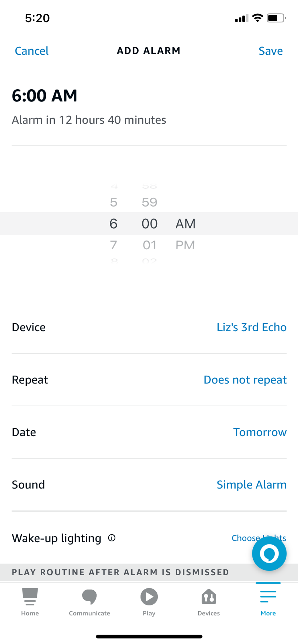This screenshot has height=644, width=298.
Task: Tap the Wake-up lighting info icon
Action: (x=112, y=537)
